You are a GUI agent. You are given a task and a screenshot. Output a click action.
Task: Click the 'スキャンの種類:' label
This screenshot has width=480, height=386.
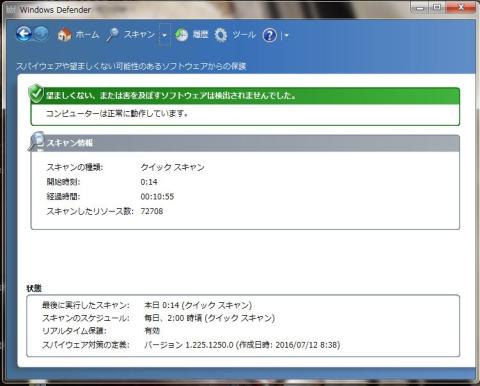[x=75, y=167]
